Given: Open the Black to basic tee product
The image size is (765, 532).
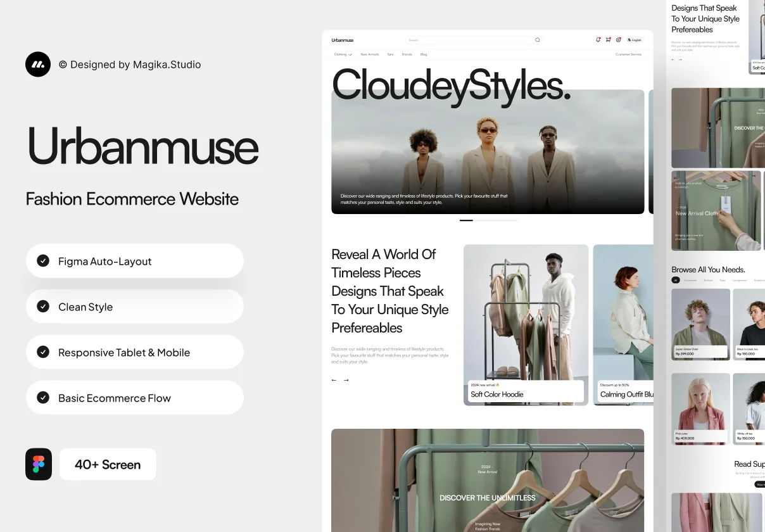Looking at the screenshot, I should click(x=749, y=324).
